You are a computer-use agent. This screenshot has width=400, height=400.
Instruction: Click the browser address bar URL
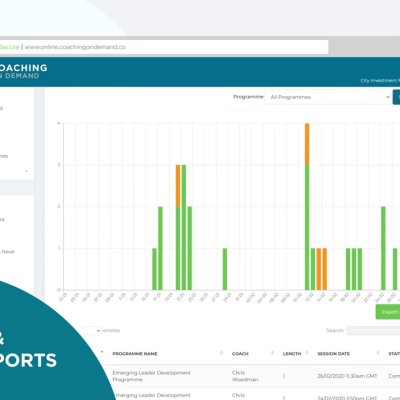point(75,47)
